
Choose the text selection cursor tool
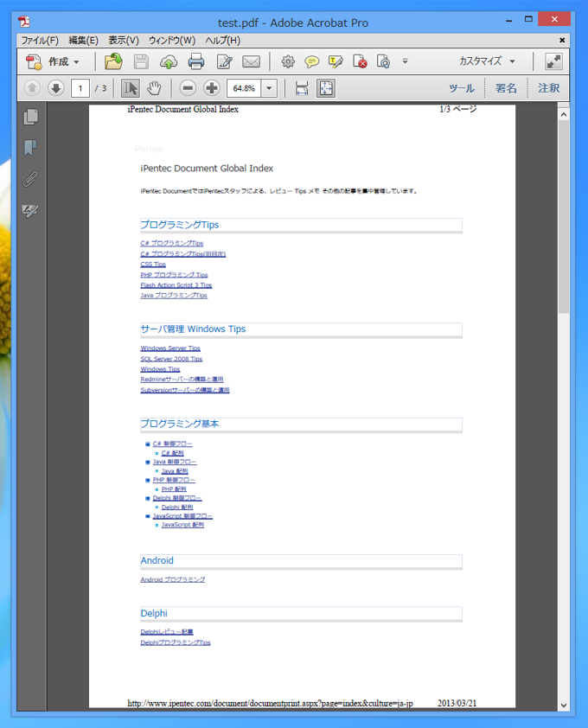coord(130,87)
